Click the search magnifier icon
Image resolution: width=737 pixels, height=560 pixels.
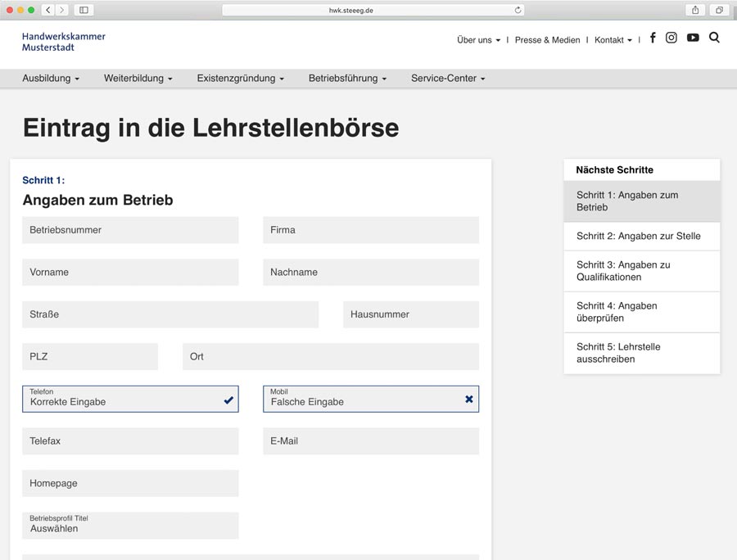tap(714, 38)
